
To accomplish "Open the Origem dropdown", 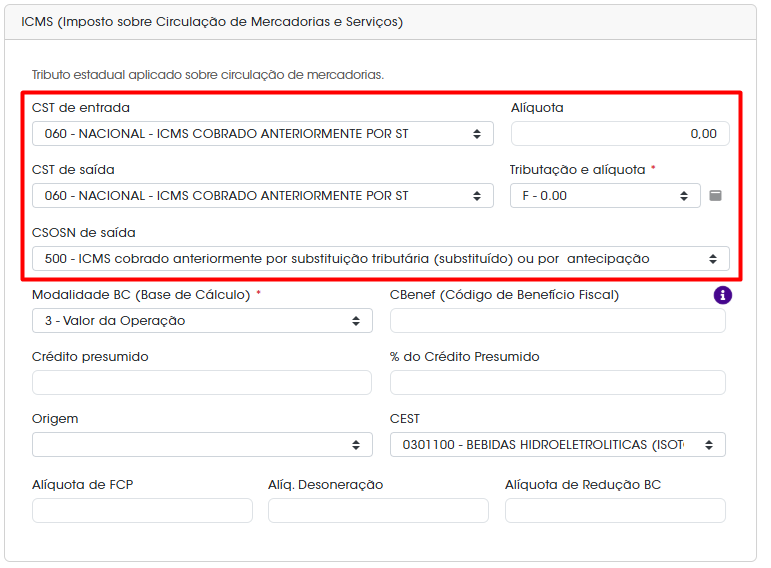I will [202, 445].
